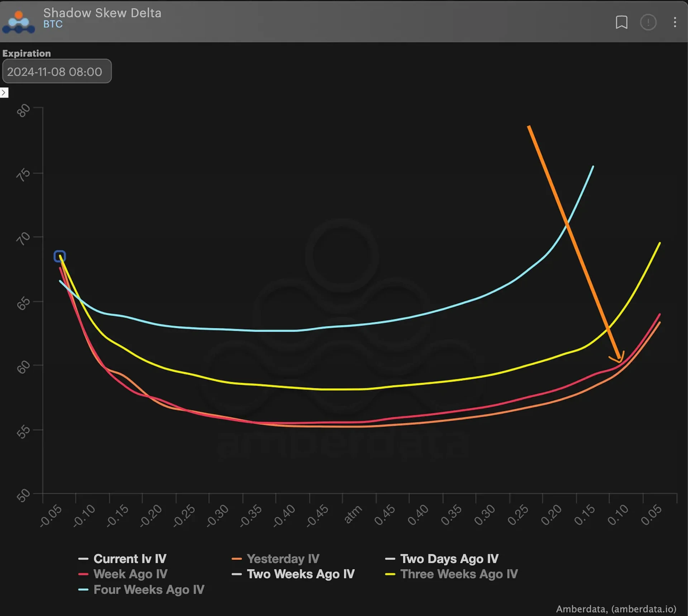Screen dimensions: 688x616
Task: Click the 0.25 x-axis label
Action: (518, 515)
